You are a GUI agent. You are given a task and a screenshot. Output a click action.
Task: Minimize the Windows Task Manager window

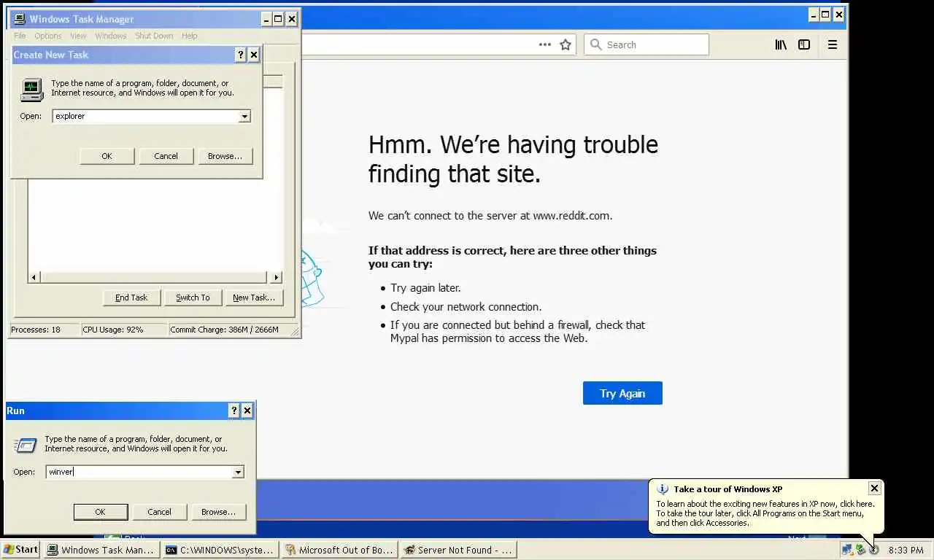tap(266, 19)
